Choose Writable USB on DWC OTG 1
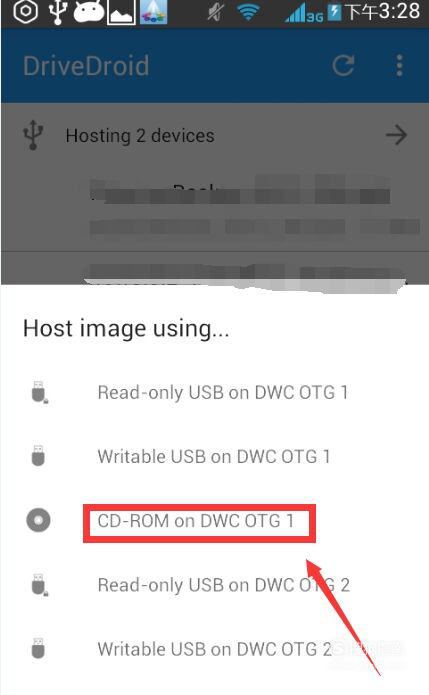Viewport: 429px width, 695px height. pos(214,457)
